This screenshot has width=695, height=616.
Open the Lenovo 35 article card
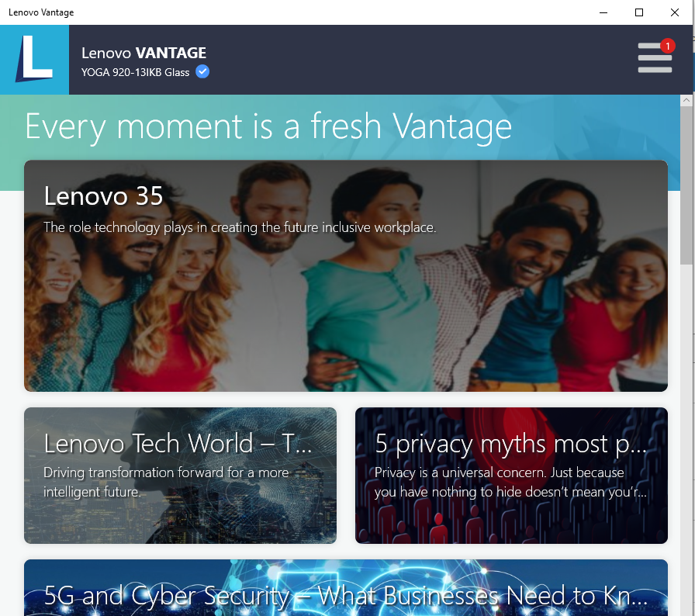346,275
